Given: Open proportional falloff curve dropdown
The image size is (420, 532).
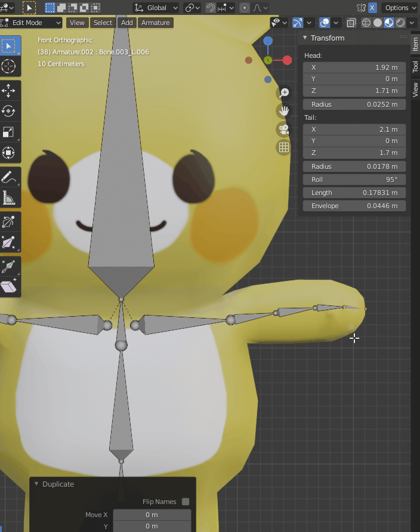Looking at the screenshot, I should [x=260, y=8].
